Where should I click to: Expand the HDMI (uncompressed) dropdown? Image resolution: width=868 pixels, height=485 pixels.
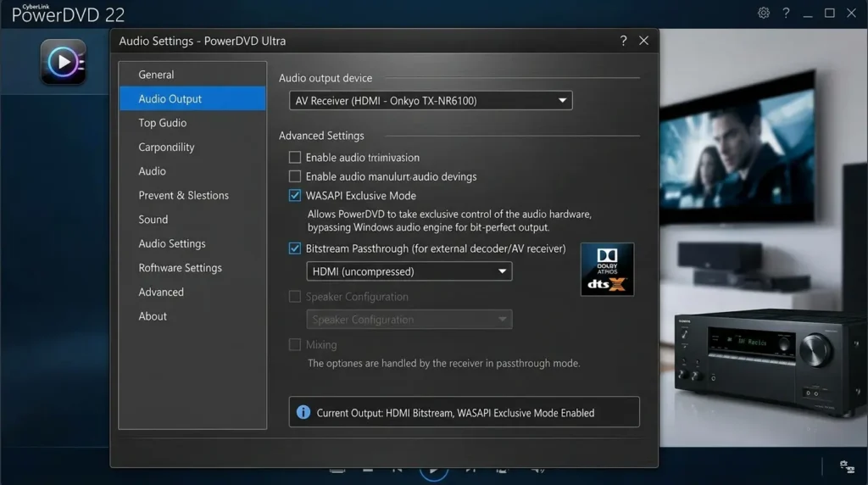[409, 271]
